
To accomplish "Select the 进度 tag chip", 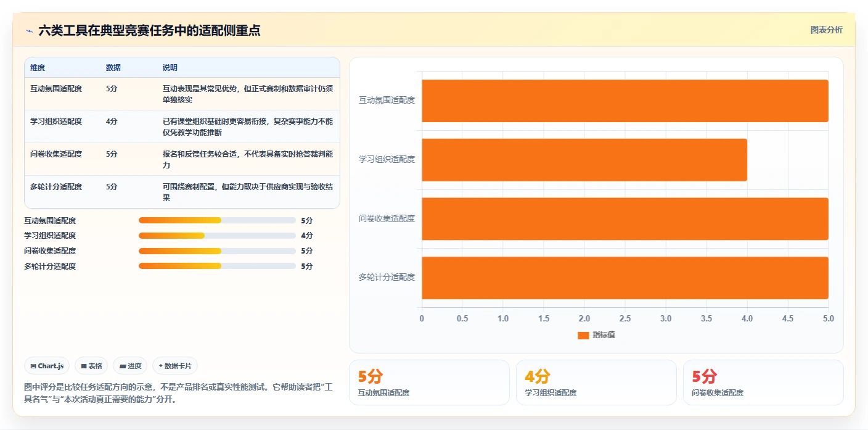I will (x=130, y=366).
